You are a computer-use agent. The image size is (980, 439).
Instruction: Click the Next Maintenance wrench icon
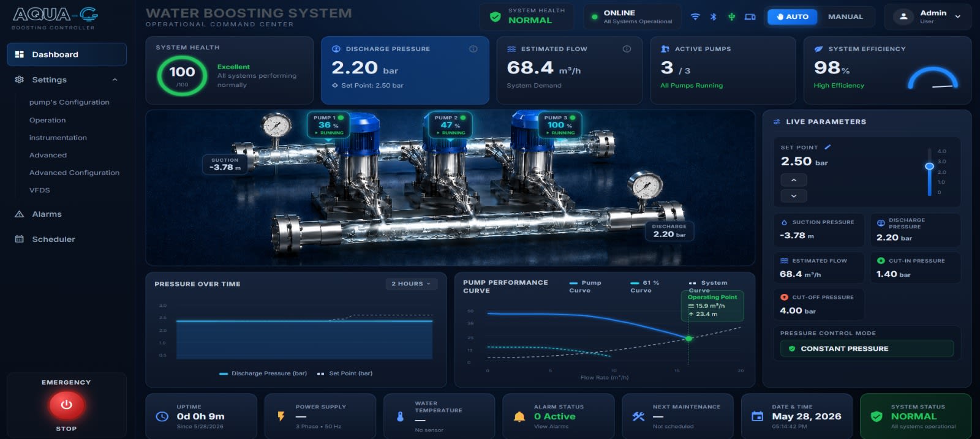tap(638, 416)
